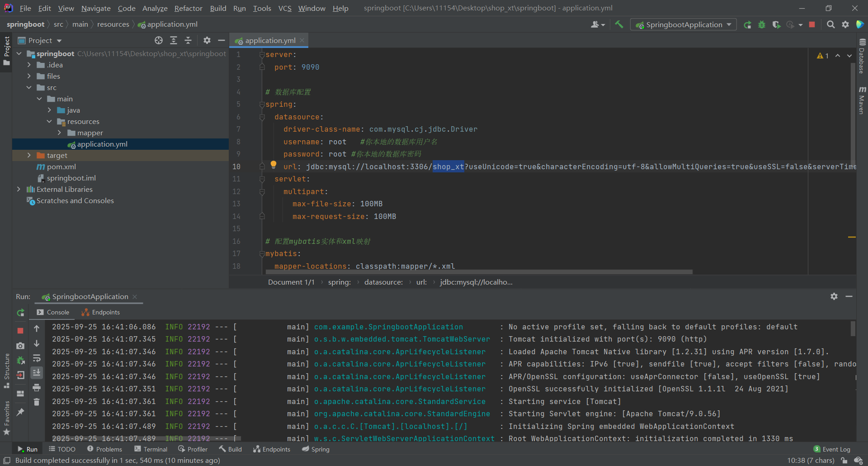Click the yellow lightbulb quick-fix icon
Viewport: 868px width, 466px height.
click(x=273, y=165)
